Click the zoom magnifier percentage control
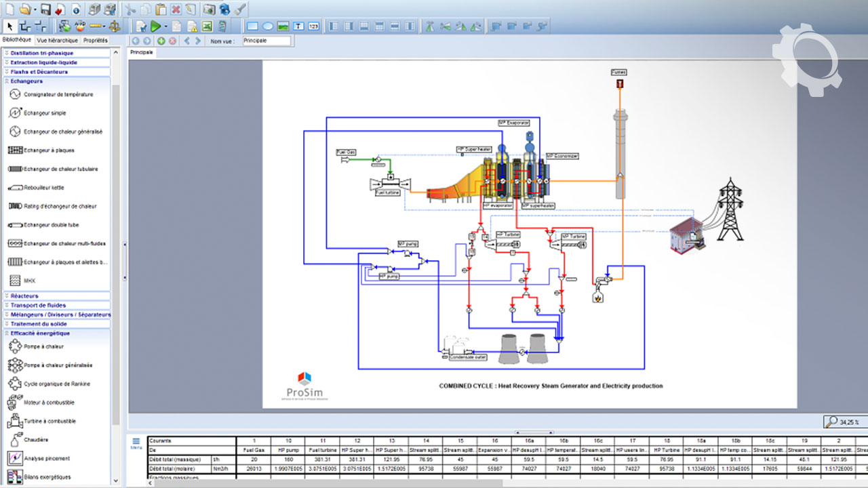Viewport: 868px width, 488px height. (842, 422)
